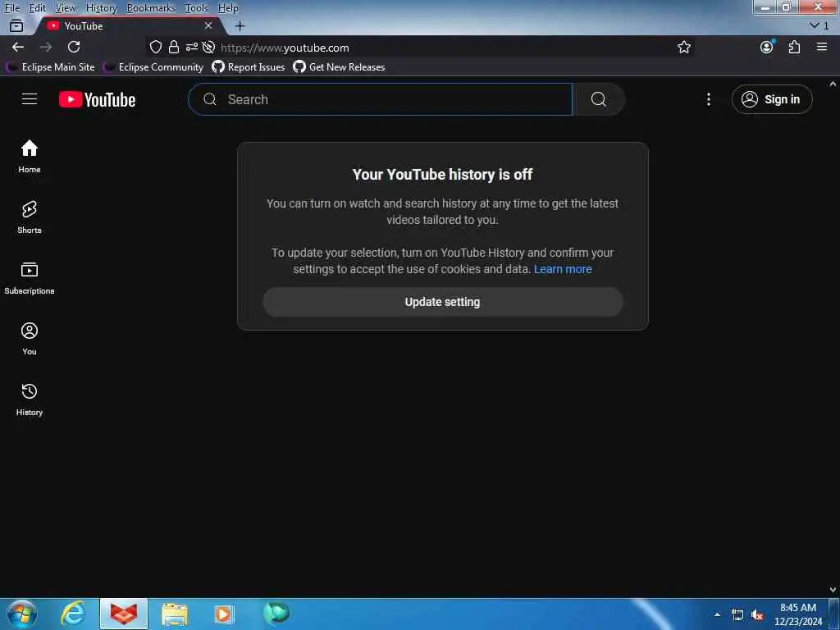Follow the Learn more link

[x=563, y=269]
